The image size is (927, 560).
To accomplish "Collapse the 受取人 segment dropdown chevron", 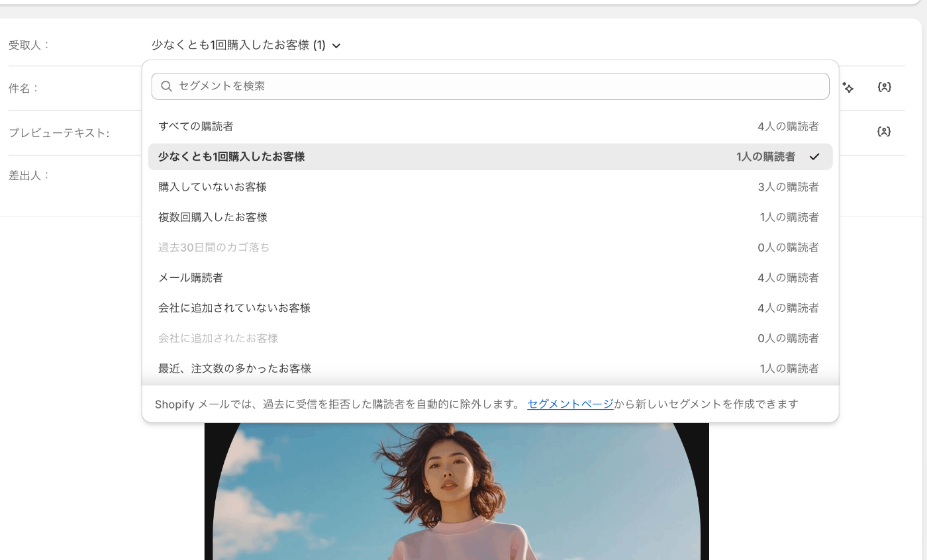I will [336, 46].
